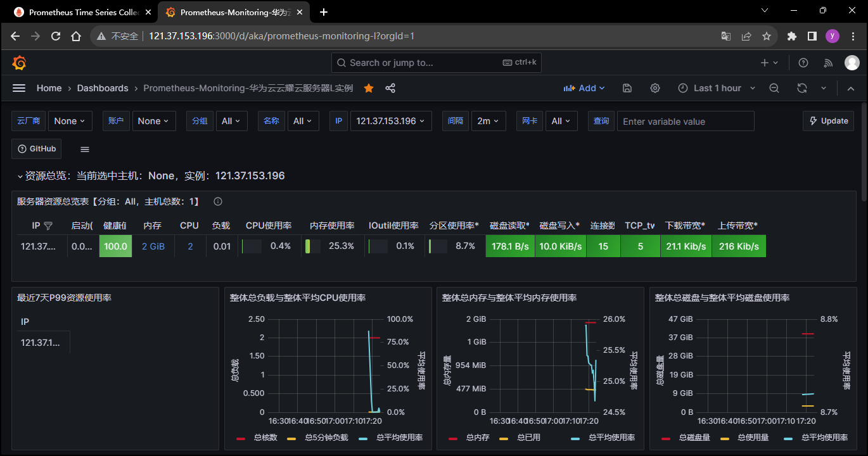868x456 pixels.
Task: Sort by CPU使用率 column header
Action: (x=269, y=225)
